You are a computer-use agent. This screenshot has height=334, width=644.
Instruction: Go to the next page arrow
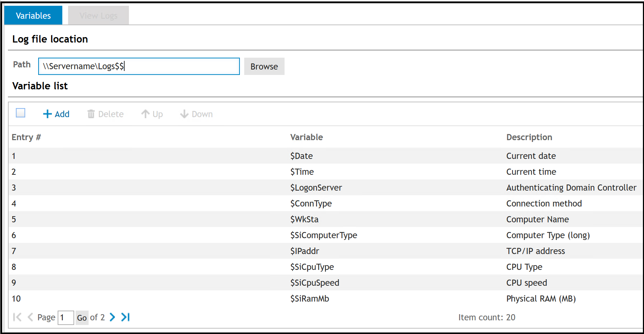coord(112,317)
